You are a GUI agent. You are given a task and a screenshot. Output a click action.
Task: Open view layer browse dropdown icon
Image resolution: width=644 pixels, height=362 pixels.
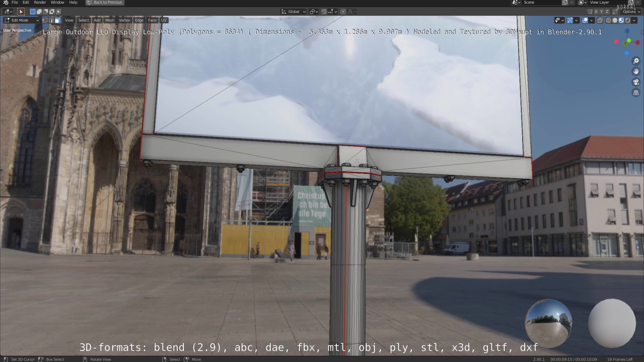click(582, 3)
